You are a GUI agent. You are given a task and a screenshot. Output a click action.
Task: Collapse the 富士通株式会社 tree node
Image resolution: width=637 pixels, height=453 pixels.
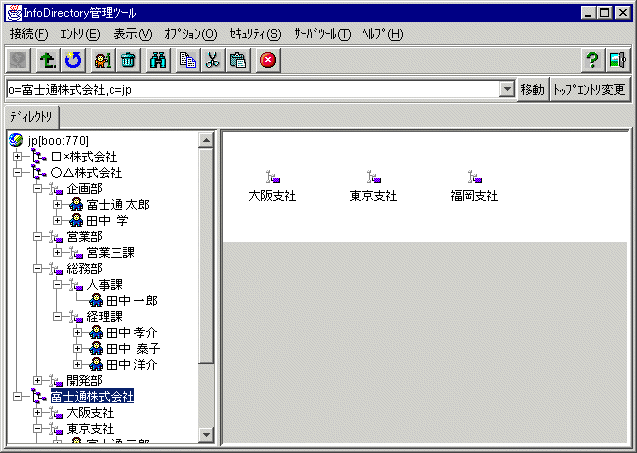pos(17,396)
